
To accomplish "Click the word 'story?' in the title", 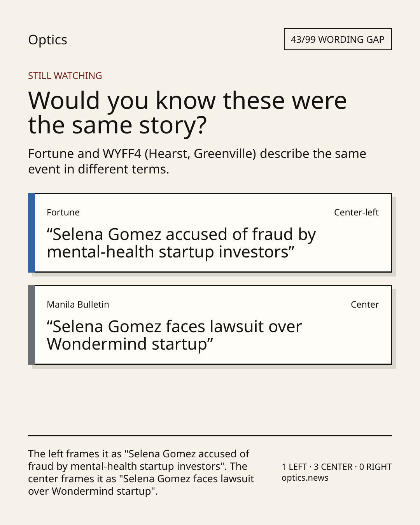I will 173,125.
